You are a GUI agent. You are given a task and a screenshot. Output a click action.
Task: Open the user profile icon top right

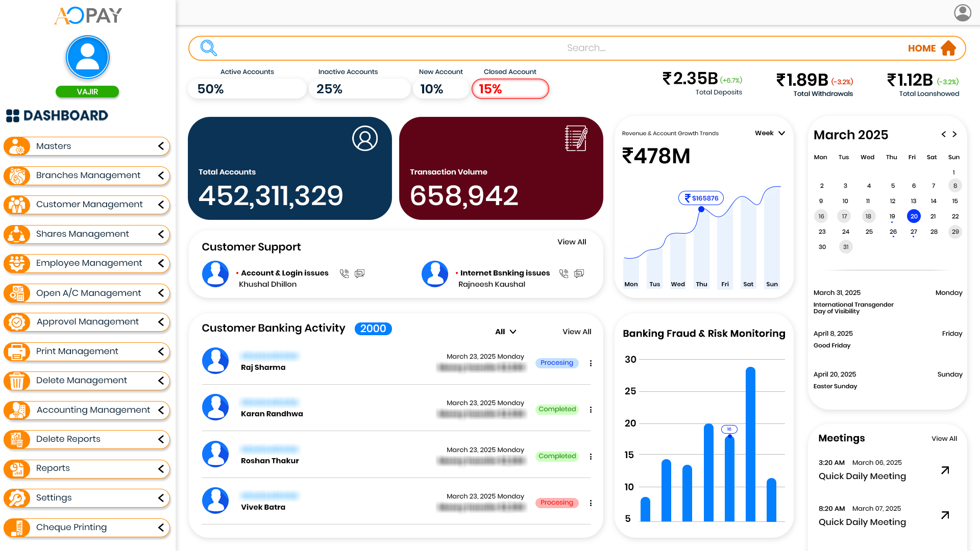pyautogui.click(x=962, y=13)
